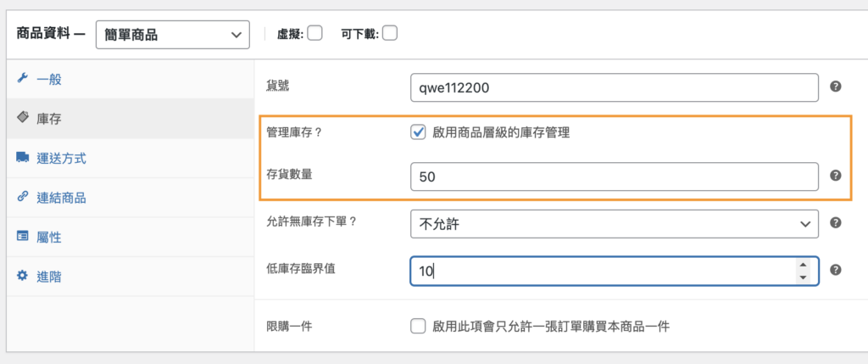Click the tag icon for 庫存
The image size is (868, 364).
coord(22,117)
